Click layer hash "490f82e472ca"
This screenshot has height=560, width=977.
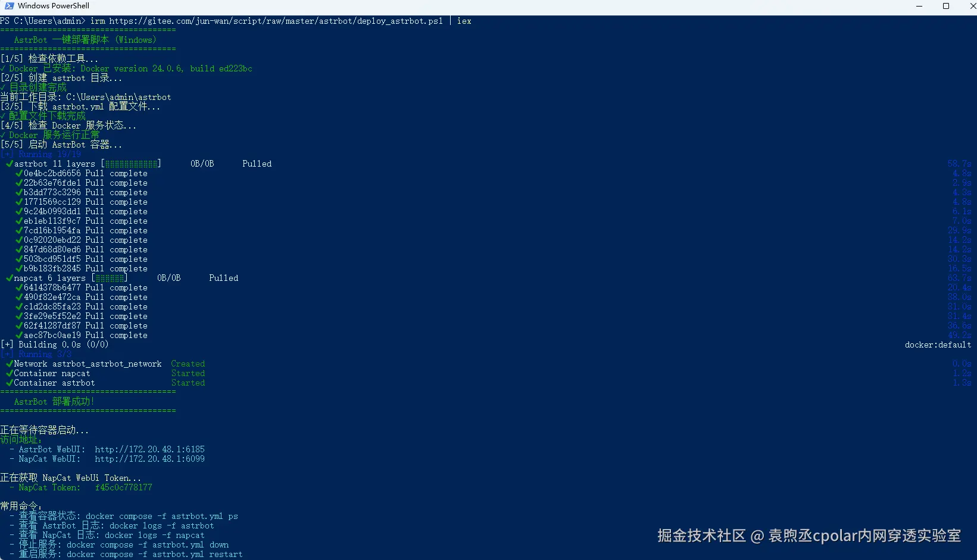[x=52, y=297]
